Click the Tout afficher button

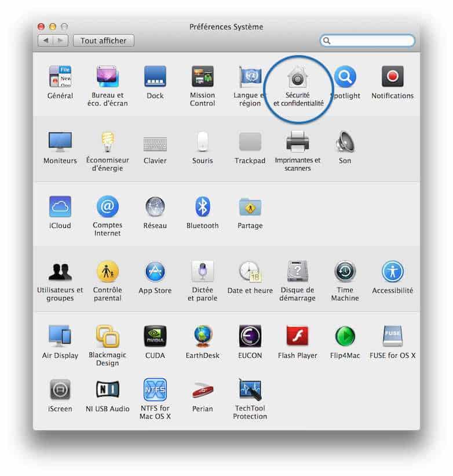103,41
